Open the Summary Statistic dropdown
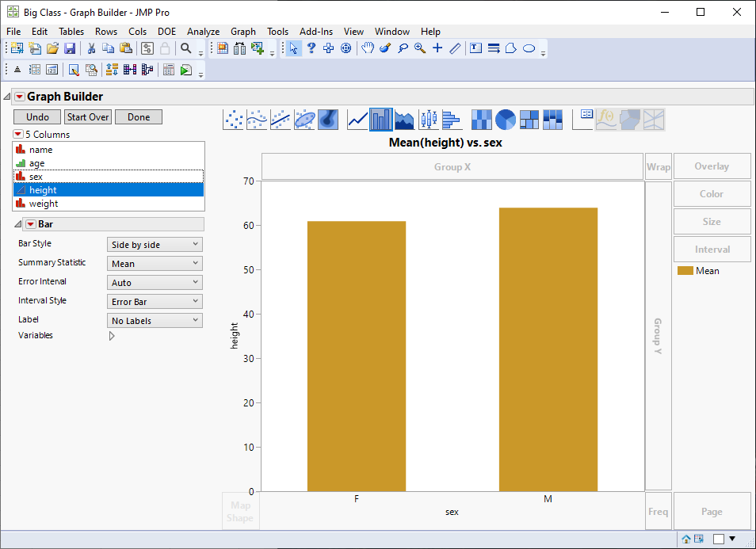 pos(155,264)
